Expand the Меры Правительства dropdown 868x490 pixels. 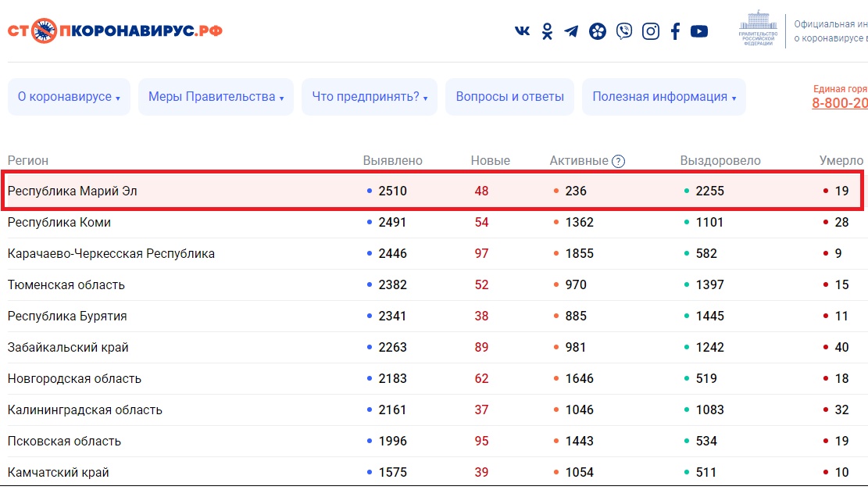click(x=216, y=97)
